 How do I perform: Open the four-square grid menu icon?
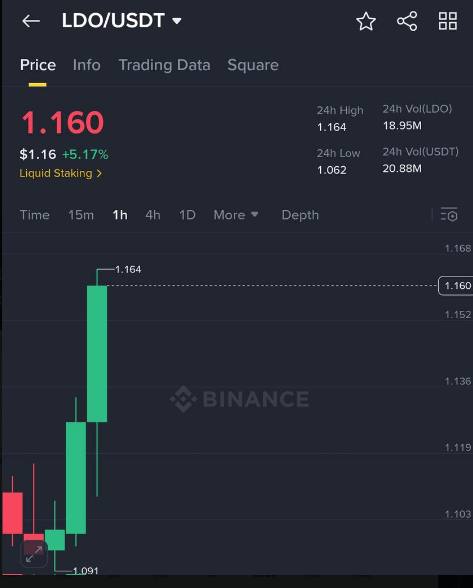[x=448, y=21]
